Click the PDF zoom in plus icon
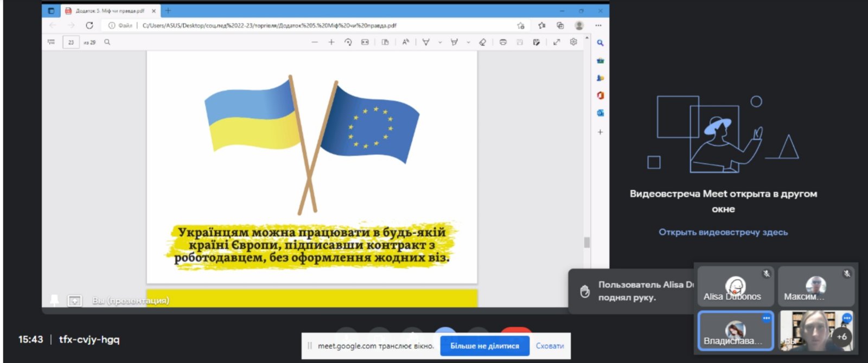This screenshot has height=363, width=868. pos(331,42)
